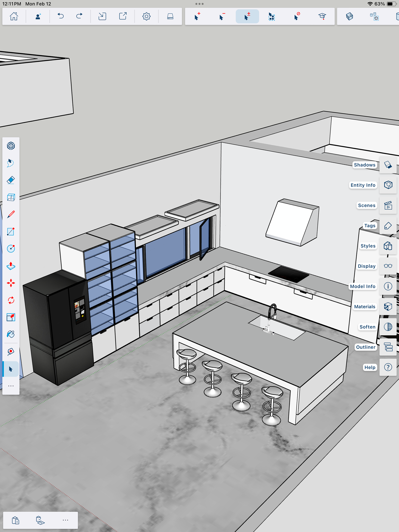Select the Rectangle shape tool
This screenshot has height=532, width=399.
tap(11, 231)
